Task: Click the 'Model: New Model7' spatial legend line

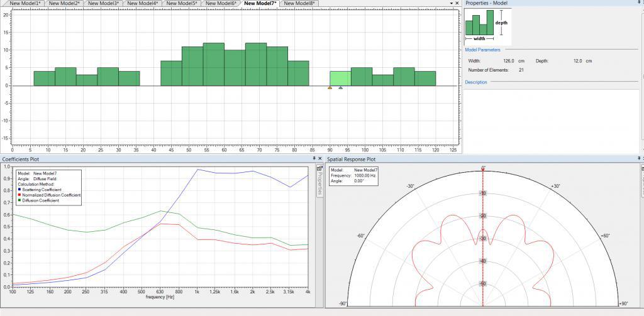Action: click(x=355, y=170)
